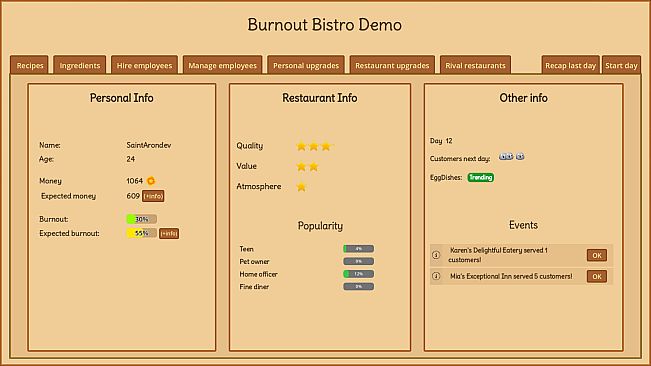Viewport: 651px width, 366px height.
Task: Click the Home officer label
Action: 258,274
